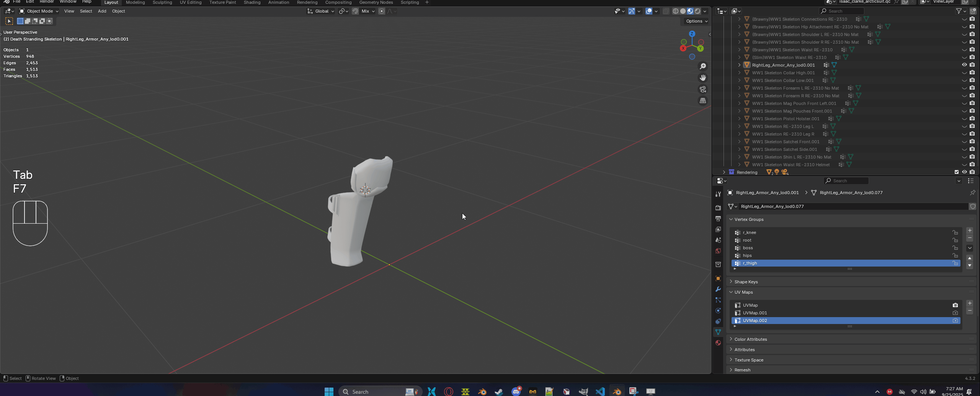Set UVMap.001 as active render UV map
The image size is (980, 396).
(955, 313)
